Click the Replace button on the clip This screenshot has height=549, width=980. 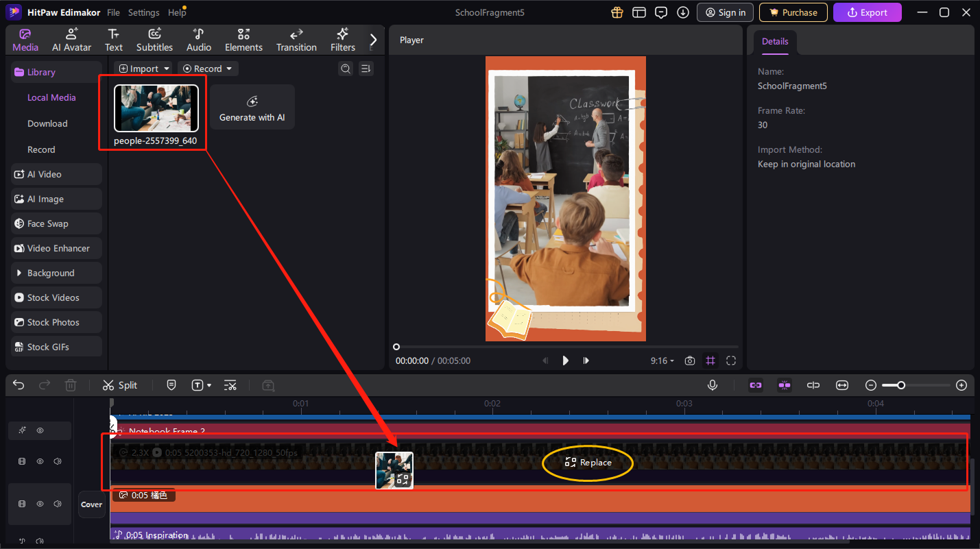point(587,463)
